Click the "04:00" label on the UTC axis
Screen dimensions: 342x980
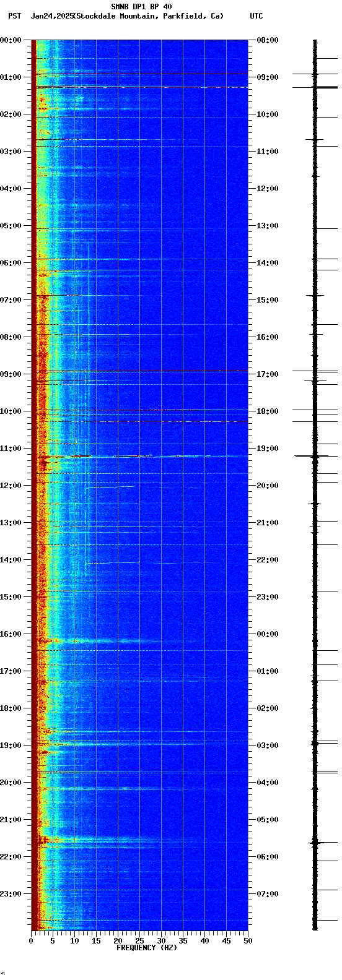[268, 783]
